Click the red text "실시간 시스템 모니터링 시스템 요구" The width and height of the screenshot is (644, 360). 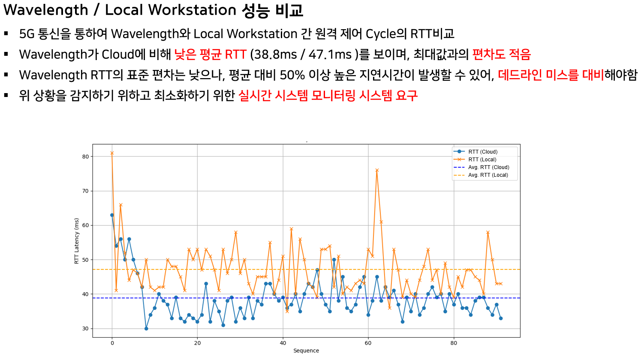pos(328,96)
